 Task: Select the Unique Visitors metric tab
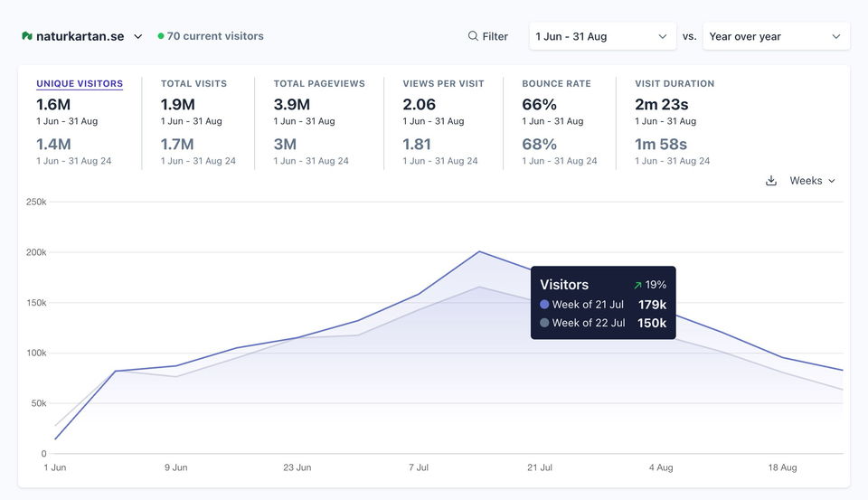[x=80, y=83]
